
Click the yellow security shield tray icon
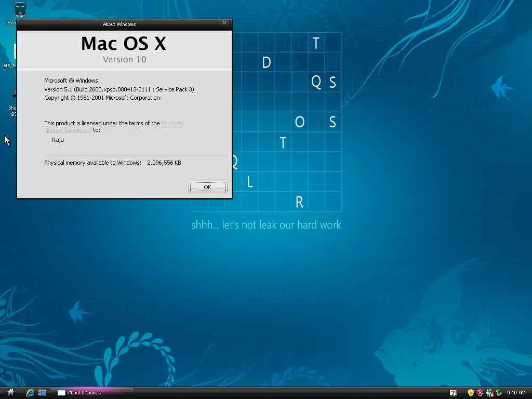pos(471,393)
